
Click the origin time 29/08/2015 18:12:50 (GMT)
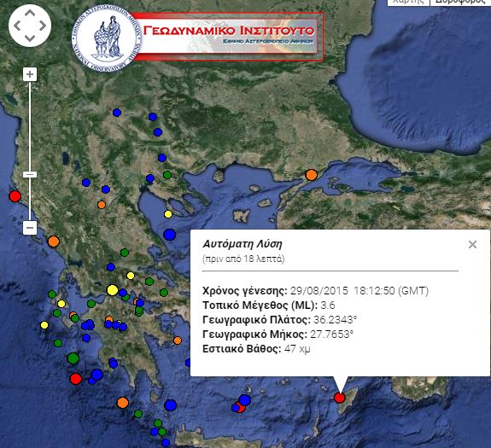click(359, 291)
